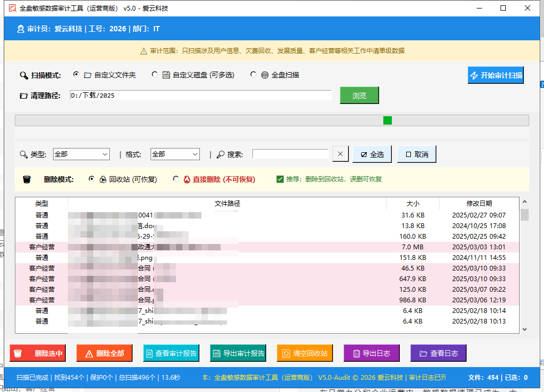544x392 pixels.
Task: Click the globe icon beside 全盘扫描
Action: point(265,75)
